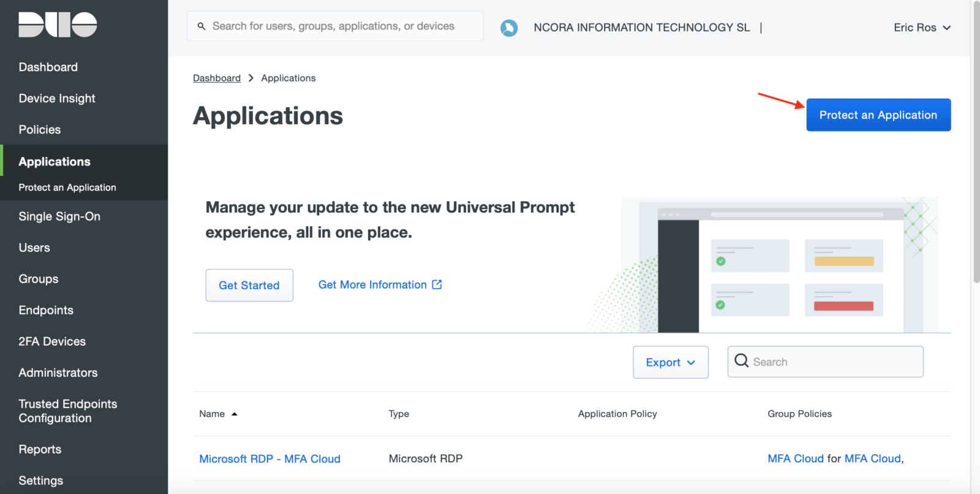The height and width of the screenshot is (494, 980).
Task: Open Device Insight in the sidebar
Action: tap(57, 99)
